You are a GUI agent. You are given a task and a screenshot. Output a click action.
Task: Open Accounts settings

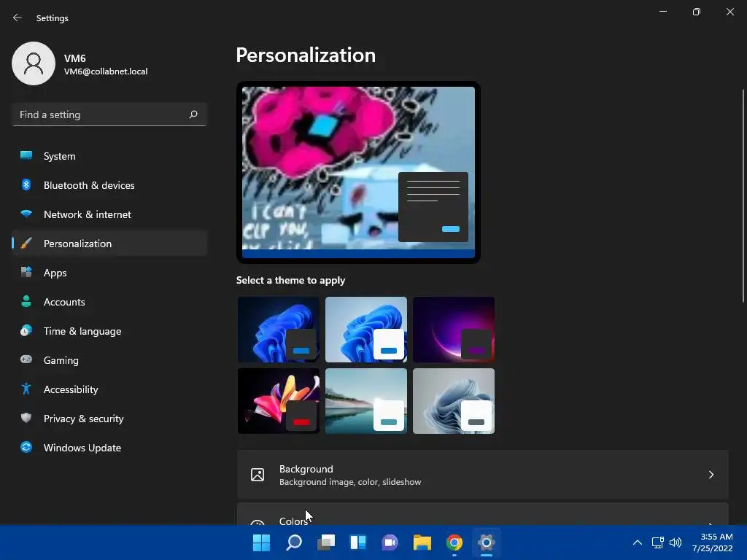[x=109, y=301]
